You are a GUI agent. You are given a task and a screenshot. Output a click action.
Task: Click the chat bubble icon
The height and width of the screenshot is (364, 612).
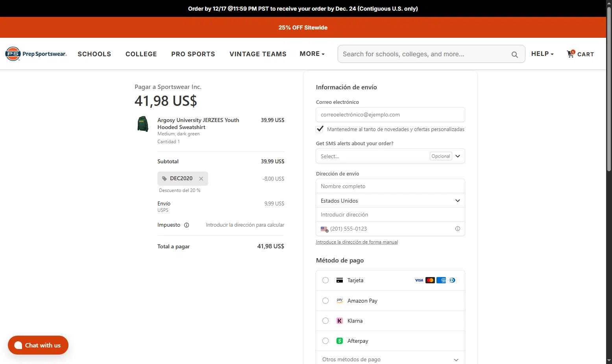point(18,345)
